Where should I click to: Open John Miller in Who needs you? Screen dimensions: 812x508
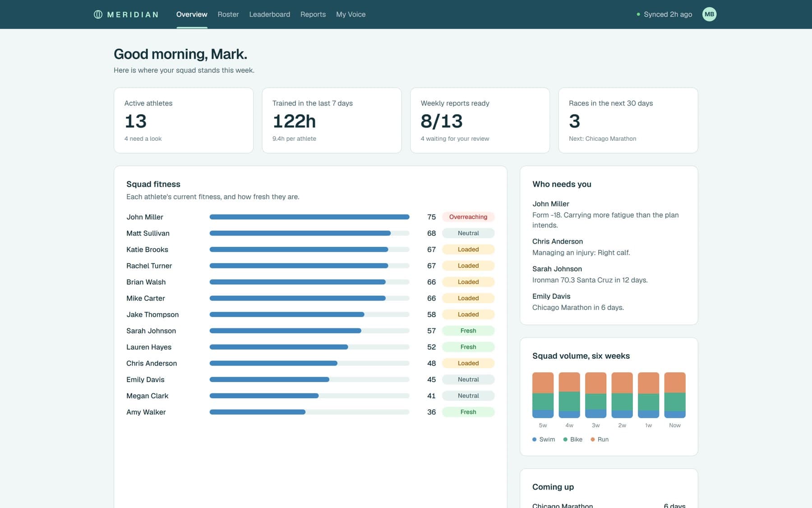(x=551, y=204)
